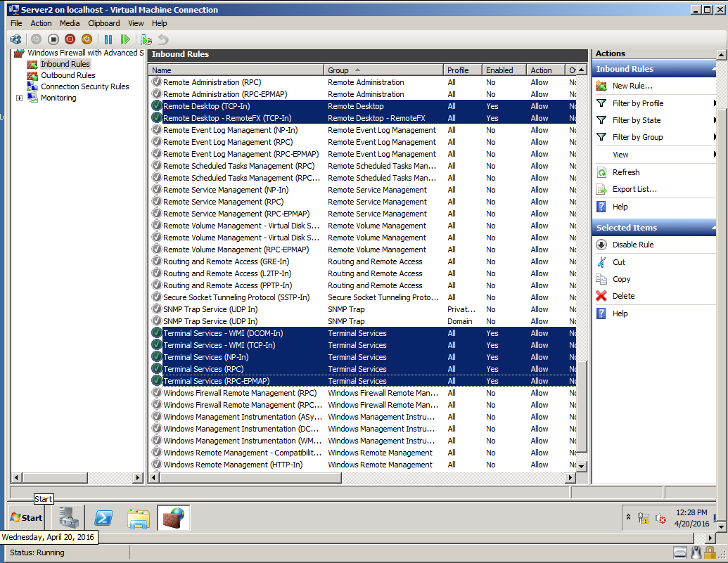
Task: Select SNMP Trap Service Domain profile row
Action: 363,321
